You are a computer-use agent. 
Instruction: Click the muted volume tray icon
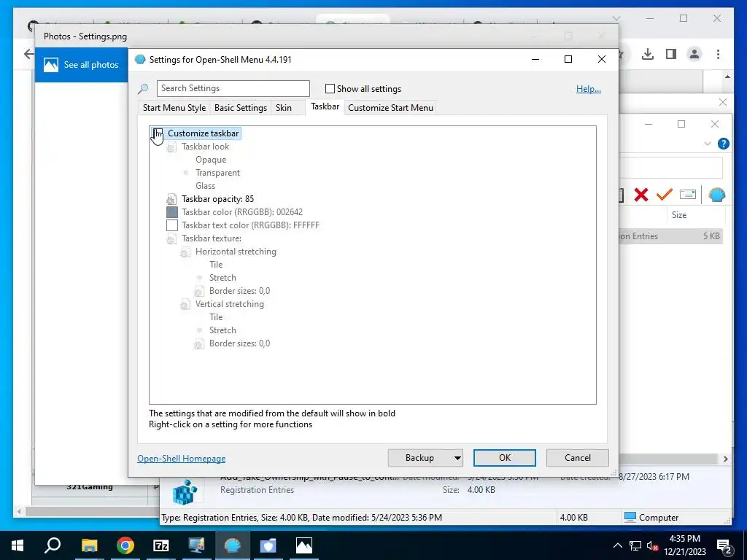click(652, 545)
